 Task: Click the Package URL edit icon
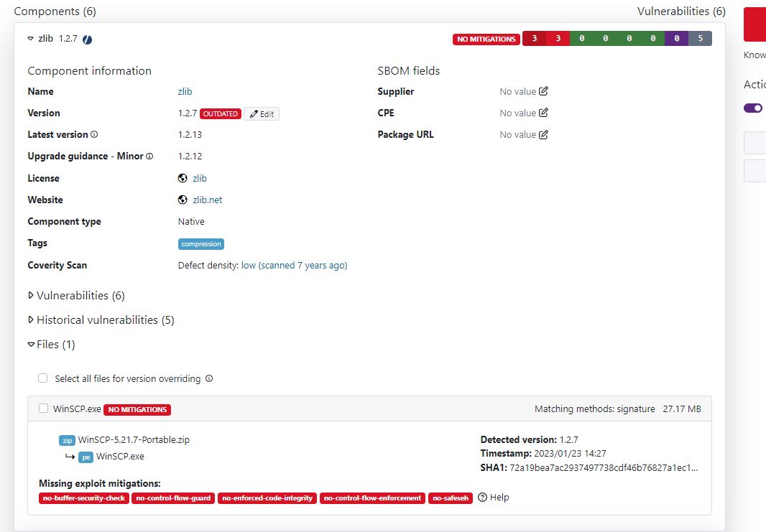pyautogui.click(x=543, y=134)
